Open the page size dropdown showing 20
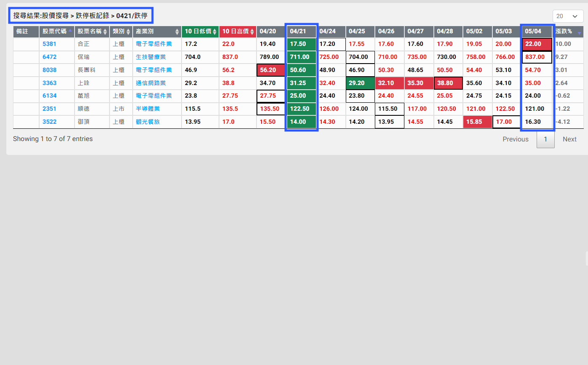 pyautogui.click(x=567, y=16)
